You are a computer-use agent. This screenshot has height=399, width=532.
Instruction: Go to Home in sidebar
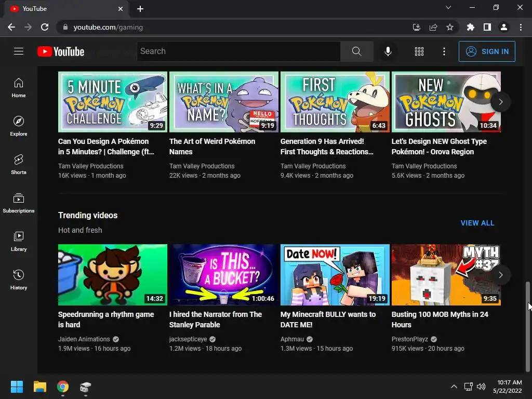click(19, 88)
